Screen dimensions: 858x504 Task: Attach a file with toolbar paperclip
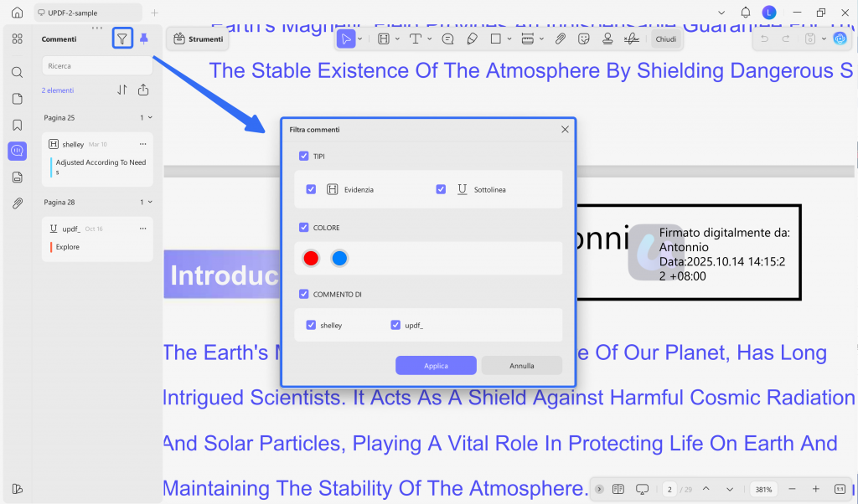coord(560,39)
